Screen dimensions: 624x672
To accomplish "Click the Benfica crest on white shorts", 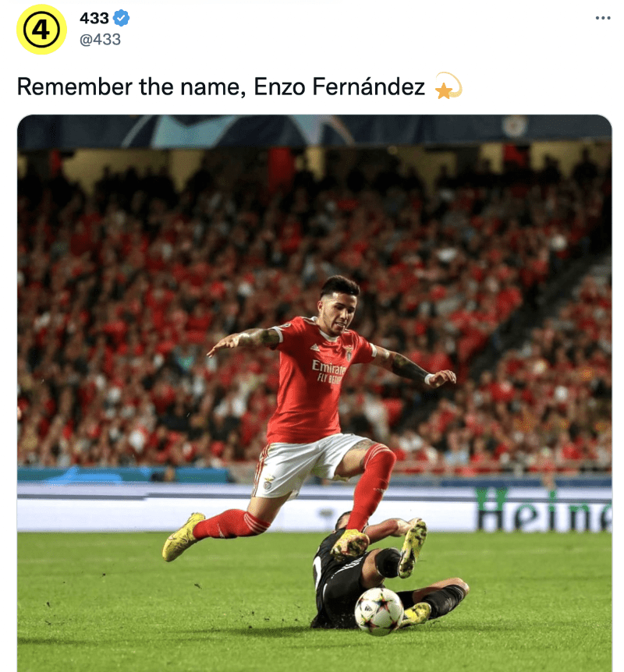I will [268, 483].
